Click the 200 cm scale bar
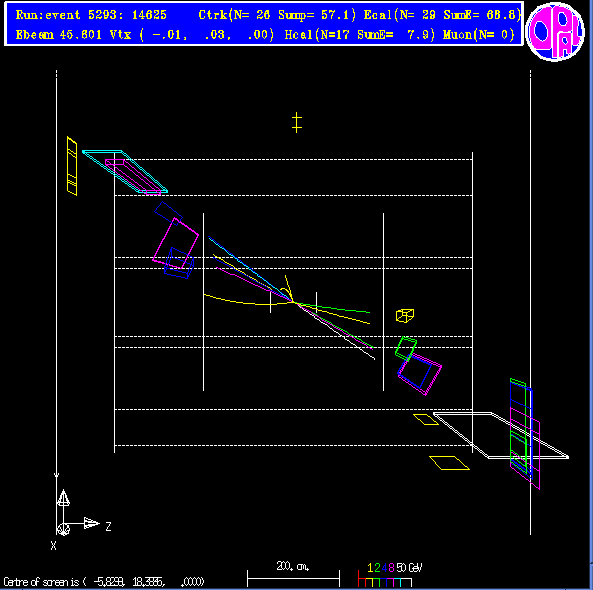The width and height of the screenshot is (593, 590). coord(293,575)
